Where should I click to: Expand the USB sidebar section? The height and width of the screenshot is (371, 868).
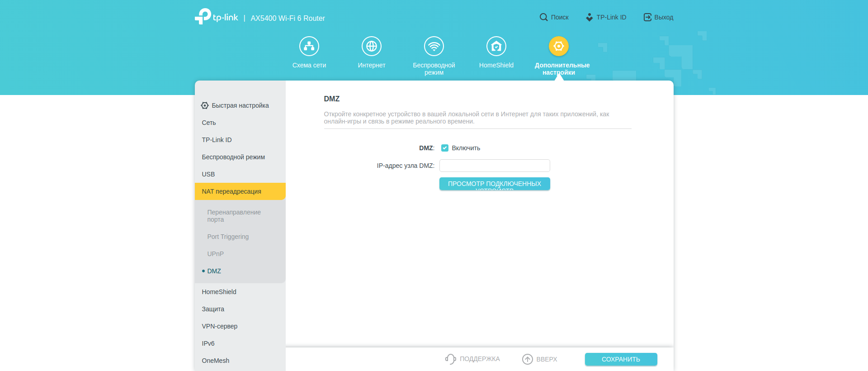click(x=208, y=174)
